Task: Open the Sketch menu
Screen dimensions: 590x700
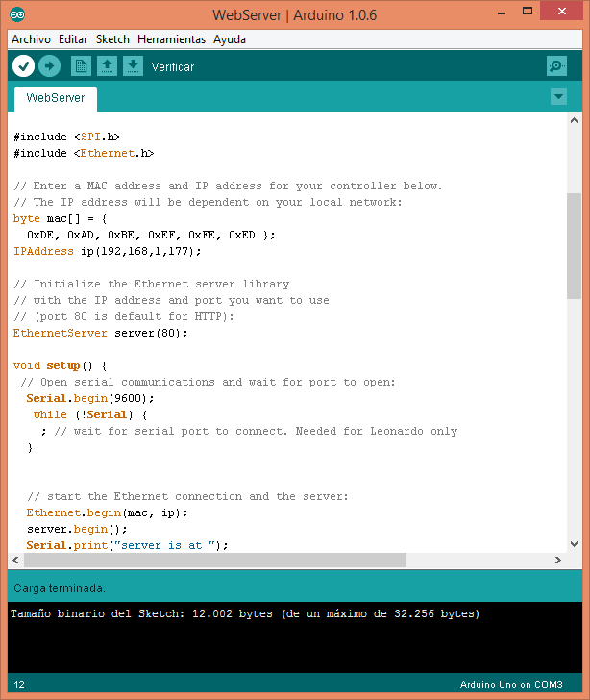Action: (112, 39)
